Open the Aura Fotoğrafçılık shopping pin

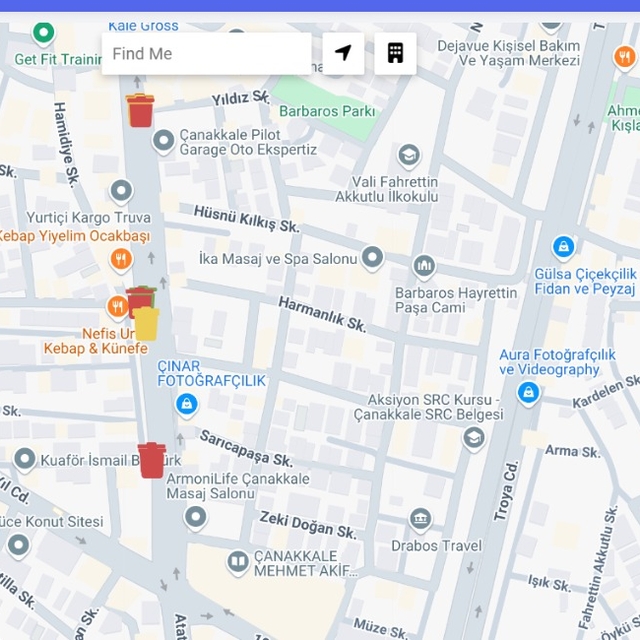[x=529, y=393]
